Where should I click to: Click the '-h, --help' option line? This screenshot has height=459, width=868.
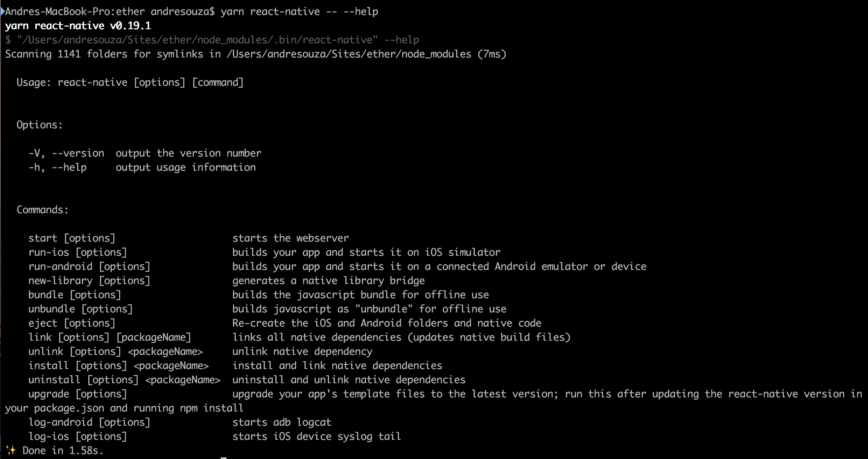pos(57,167)
